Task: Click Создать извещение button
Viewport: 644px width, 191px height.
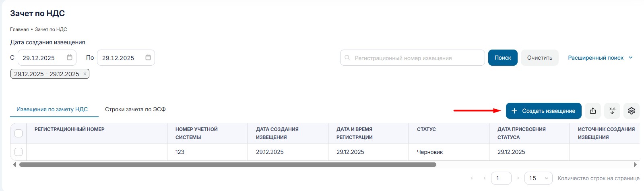Action: (543, 111)
